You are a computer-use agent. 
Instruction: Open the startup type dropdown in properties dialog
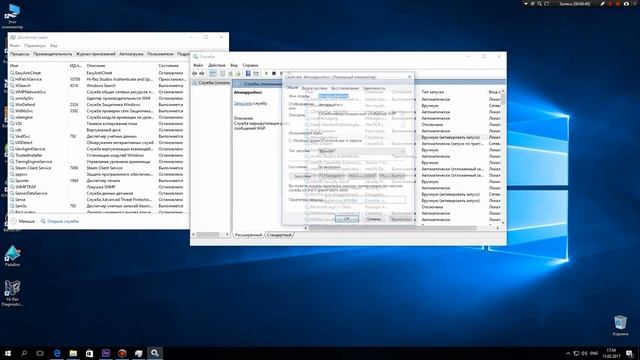point(362,151)
